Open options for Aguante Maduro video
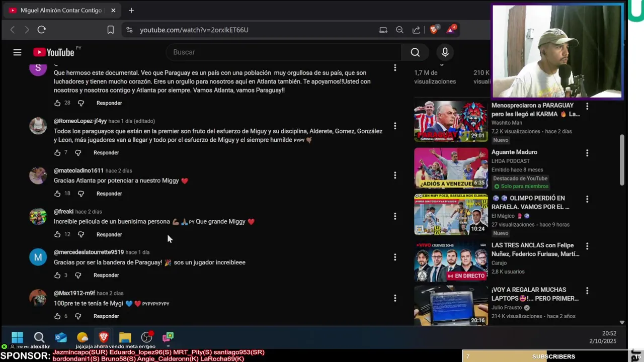The width and height of the screenshot is (644, 362). point(587,153)
